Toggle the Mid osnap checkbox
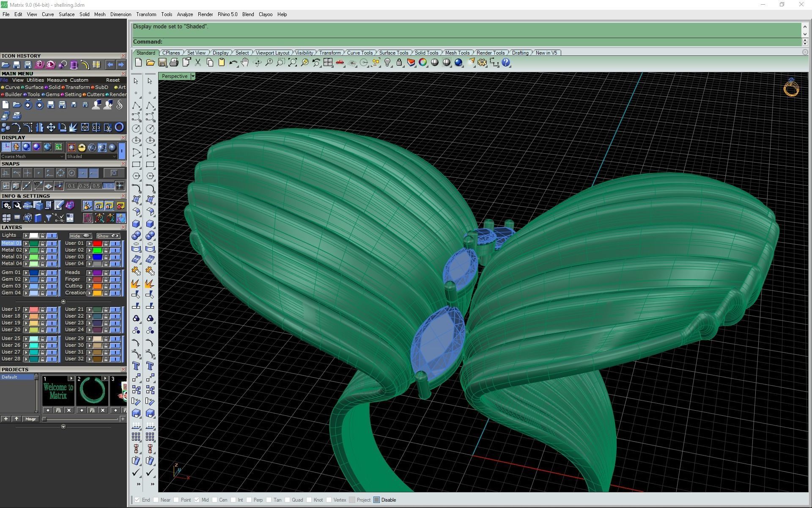This screenshot has width=812, height=508. click(x=197, y=500)
